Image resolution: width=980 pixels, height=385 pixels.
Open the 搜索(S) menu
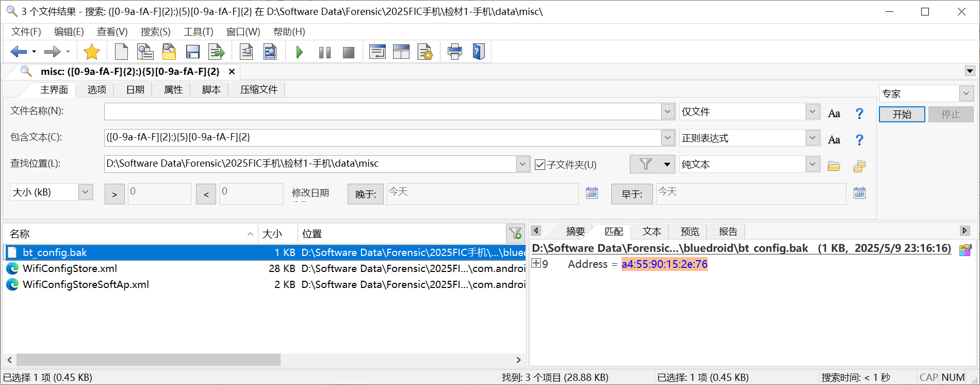(155, 32)
